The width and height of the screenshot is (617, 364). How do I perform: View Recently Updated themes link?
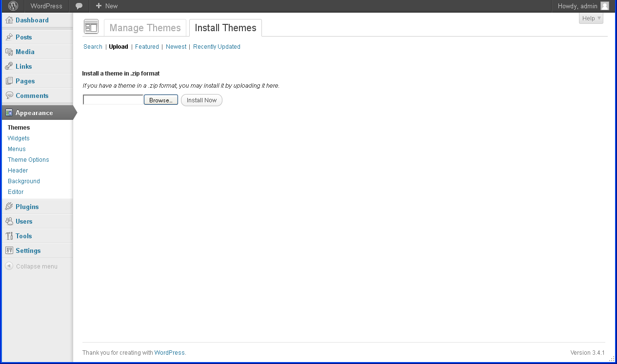(217, 47)
